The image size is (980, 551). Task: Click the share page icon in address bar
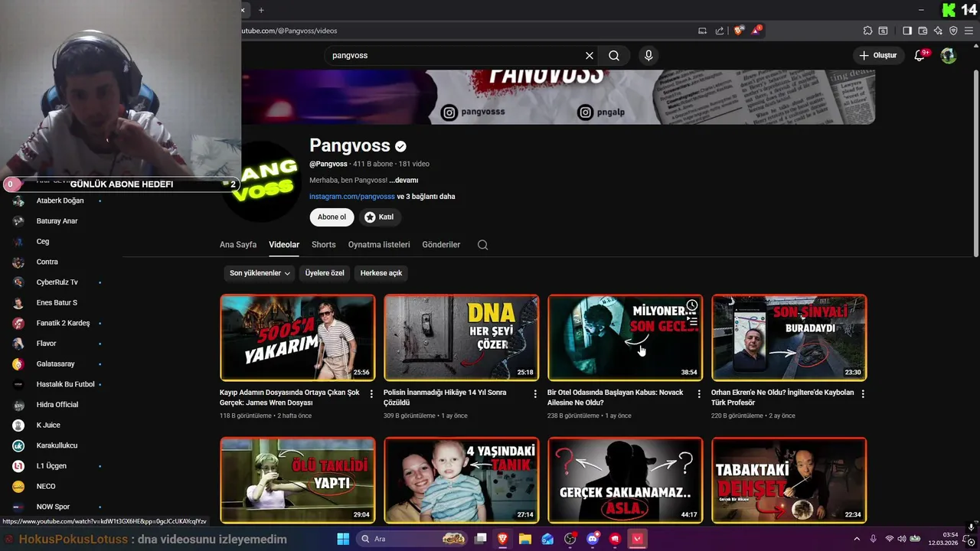[720, 31]
